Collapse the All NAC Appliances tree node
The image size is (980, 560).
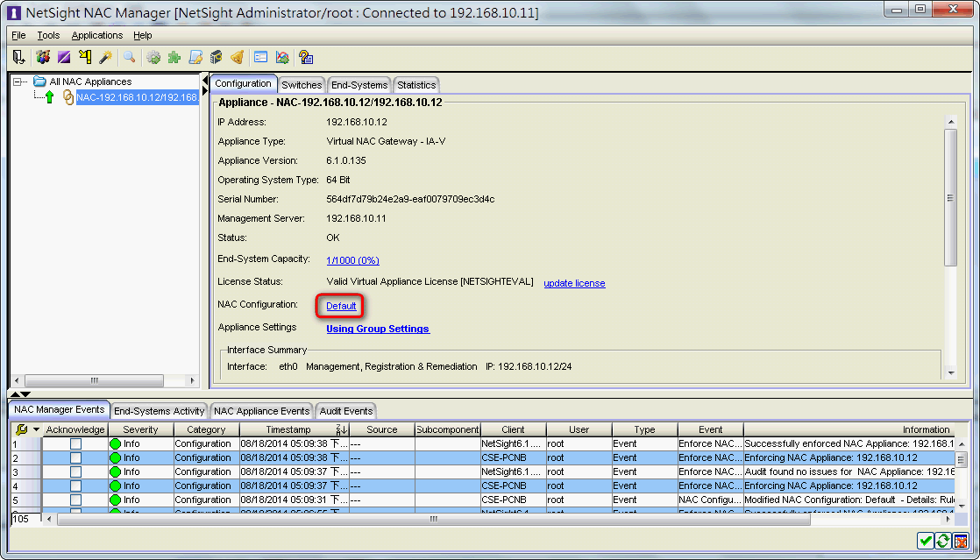click(x=18, y=82)
